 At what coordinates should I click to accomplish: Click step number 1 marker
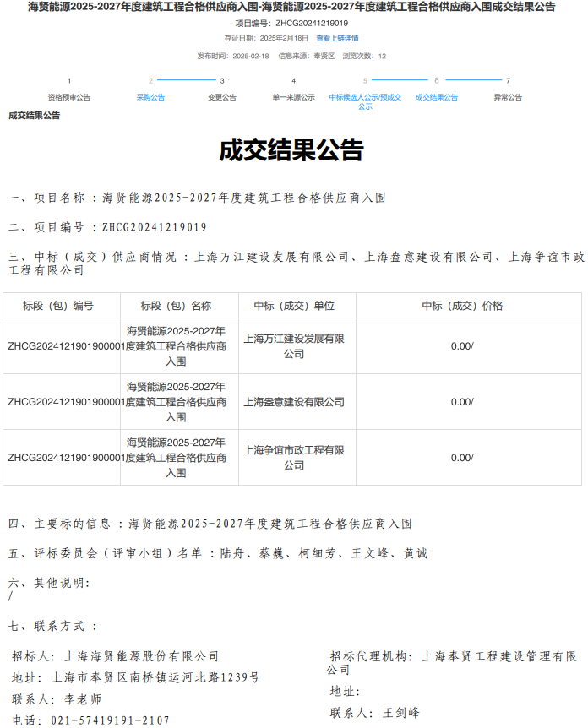point(69,80)
